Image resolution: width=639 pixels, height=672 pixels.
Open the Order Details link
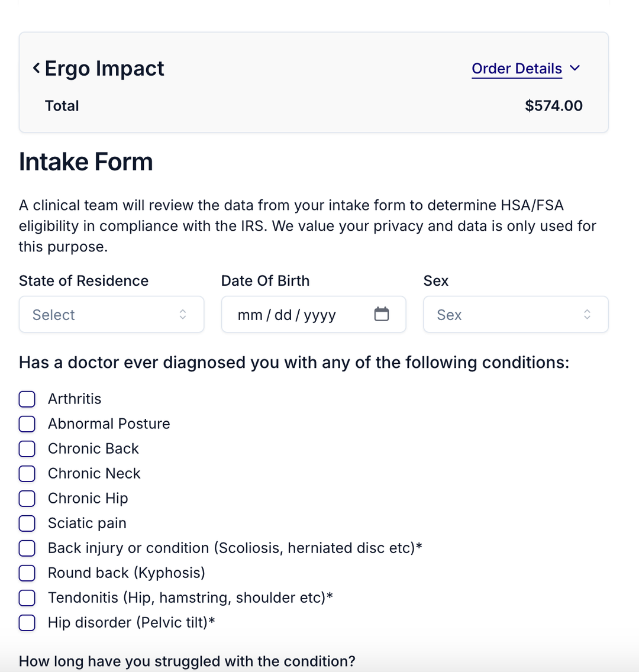pyautogui.click(x=517, y=69)
